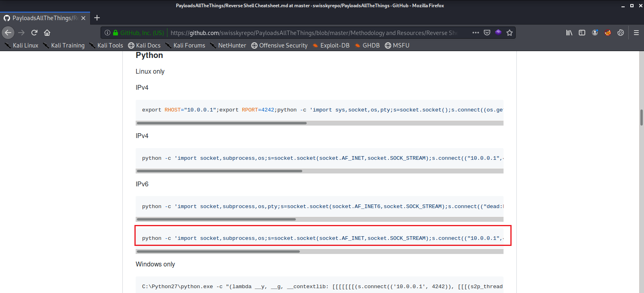The width and height of the screenshot is (644, 293).
Task: Click the C:\Python27\python.exe code line
Action: [x=322, y=287]
